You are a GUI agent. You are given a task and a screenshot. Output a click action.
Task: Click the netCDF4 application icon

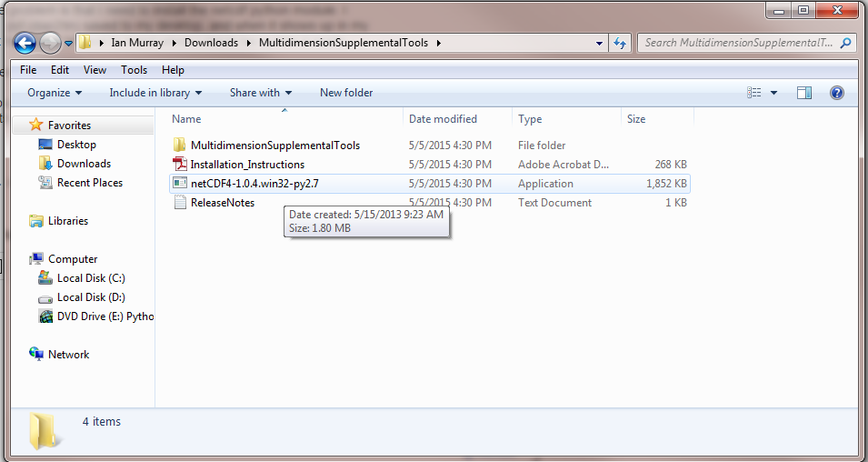(x=180, y=183)
